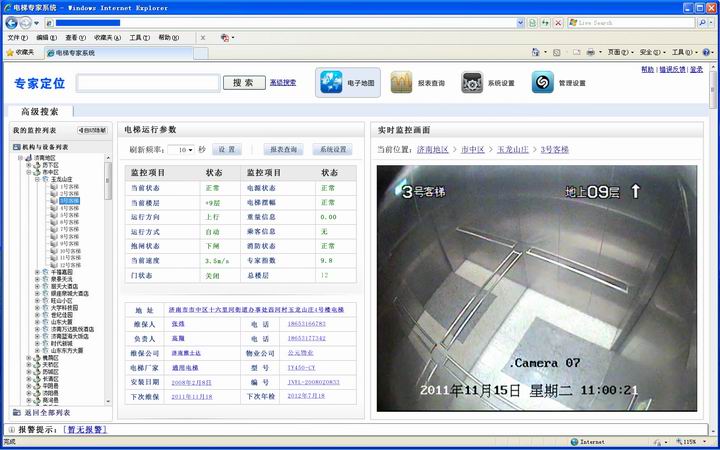Viewport: 720px width, 450px height.
Task: Click the 专家定位 search input field
Action: 147,83
